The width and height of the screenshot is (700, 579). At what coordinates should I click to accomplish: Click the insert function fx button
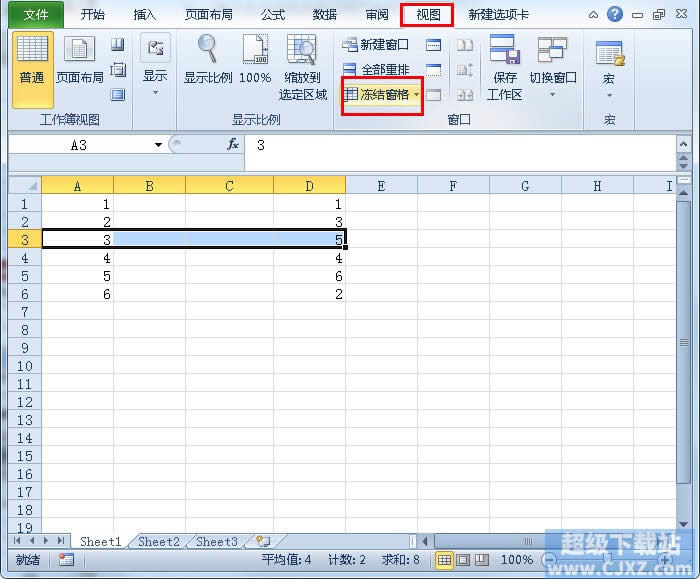[233, 145]
